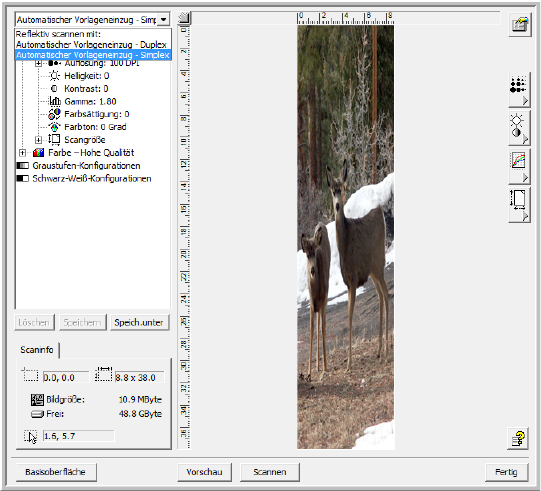
Task: Select the Gamma: 1.80 setting
Action: pyautogui.click(x=90, y=101)
